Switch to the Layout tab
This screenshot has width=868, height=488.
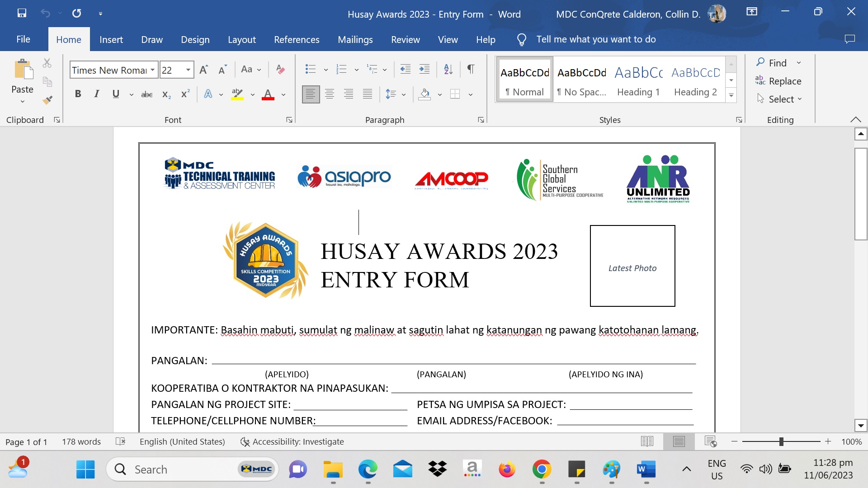(241, 39)
